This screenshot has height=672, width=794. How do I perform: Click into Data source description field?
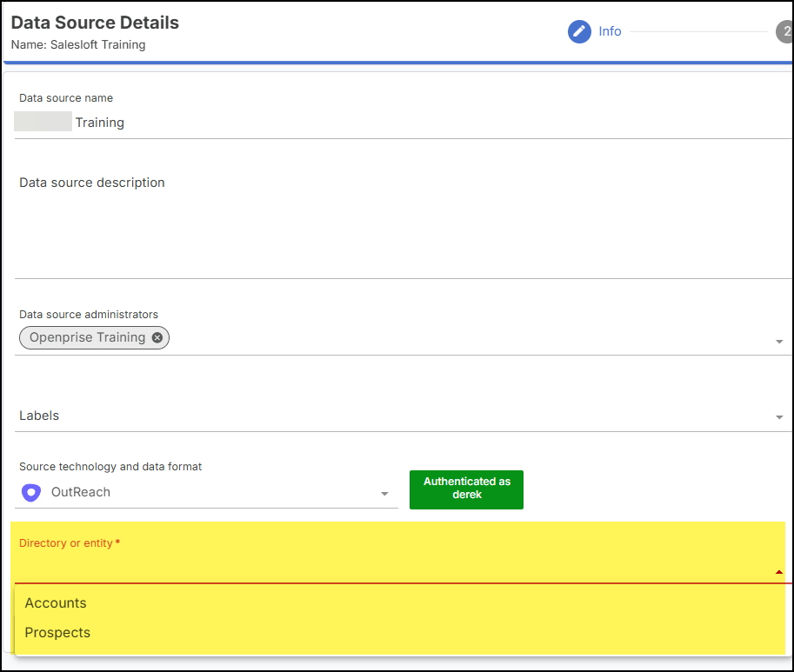[403, 225]
